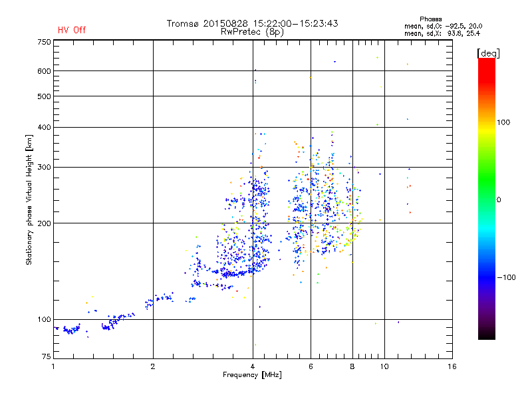The height and width of the screenshot is (399, 532).
Task: Click the x-axis '16' tick label
Action: tap(452, 366)
